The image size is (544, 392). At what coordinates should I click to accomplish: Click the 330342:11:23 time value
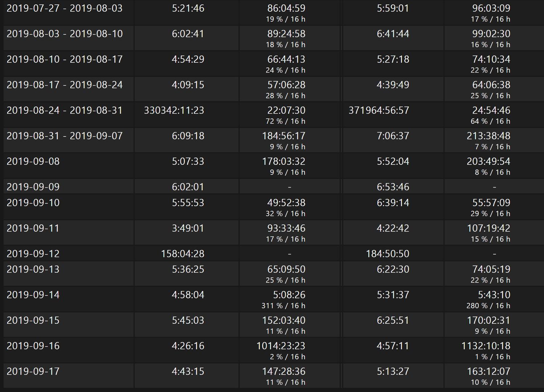click(174, 110)
